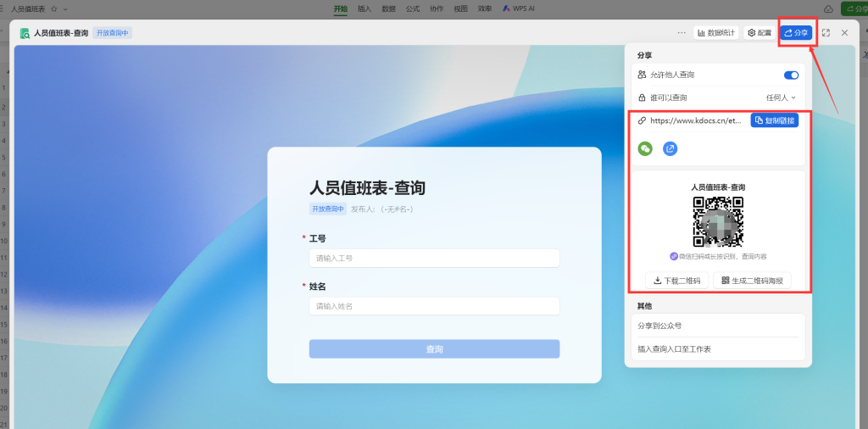Open dropdown arrow beside document title star

[x=66, y=8]
